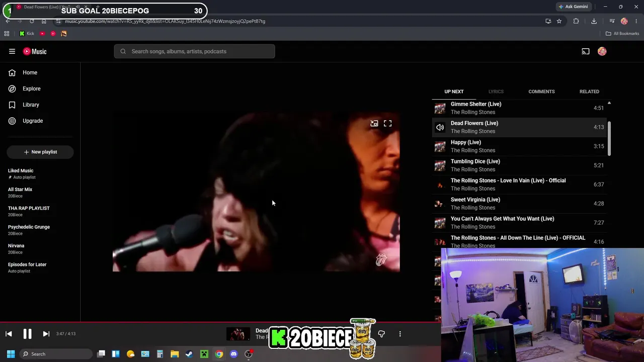The height and width of the screenshot is (362, 644).
Task: Pause the current song
Action: (27, 334)
